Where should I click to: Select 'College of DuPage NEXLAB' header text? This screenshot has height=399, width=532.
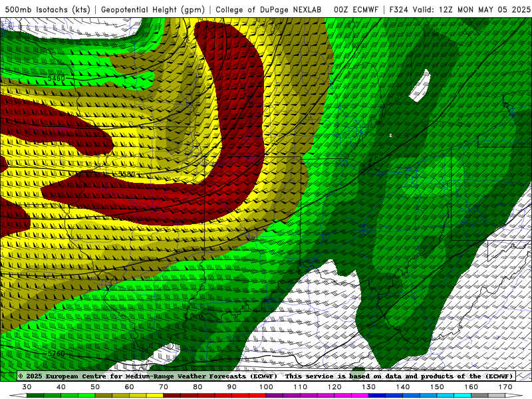pyautogui.click(x=269, y=9)
